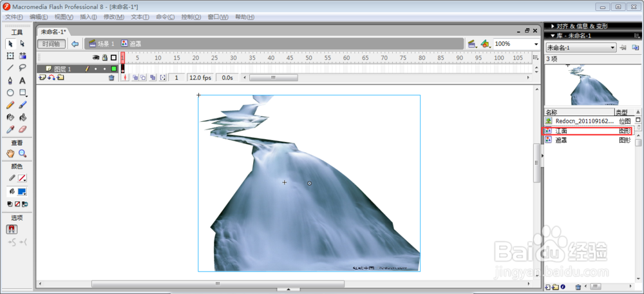Click the 遮罩 symbol in edit bar
644x294 pixels.
[131, 44]
